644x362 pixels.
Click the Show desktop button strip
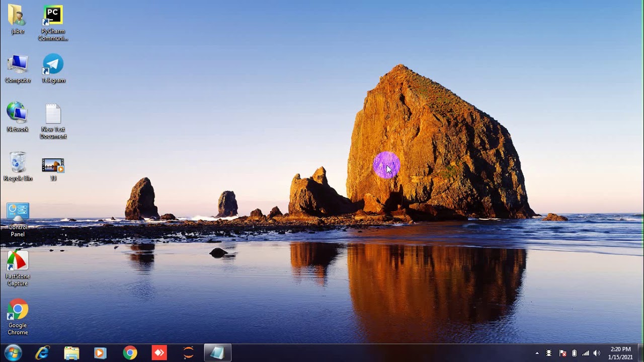click(640, 353)
